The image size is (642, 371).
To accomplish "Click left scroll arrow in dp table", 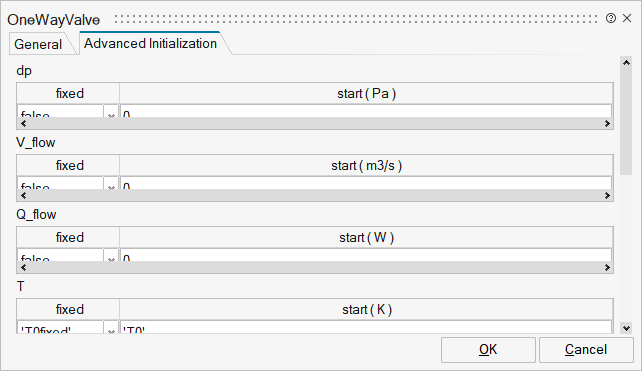I will (23, 123).
